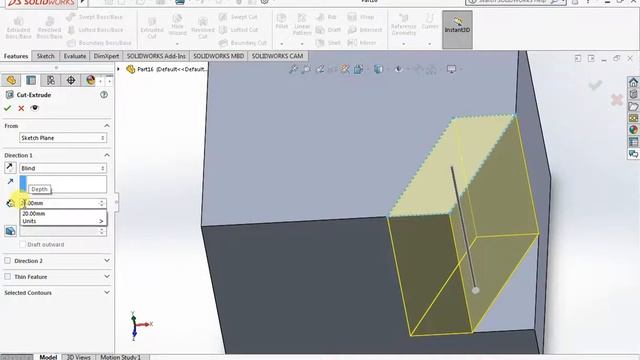640x360 pixels.
Task: Click Previous View icon in view toolbar
Action: point(320,69)
